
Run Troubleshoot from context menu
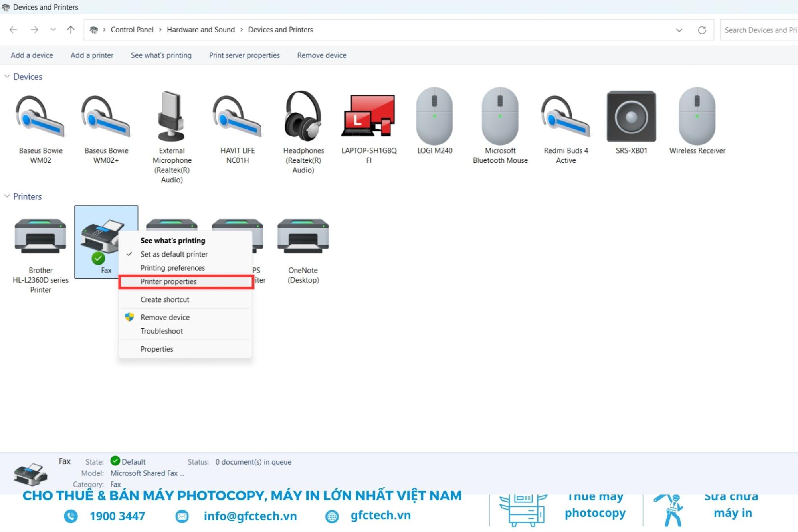(185, 331)
